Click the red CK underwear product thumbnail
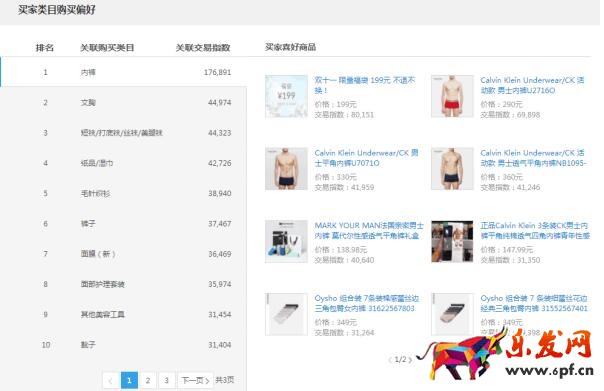The width and height of the screenshot is (604, 391). click(x=452, y=96)
